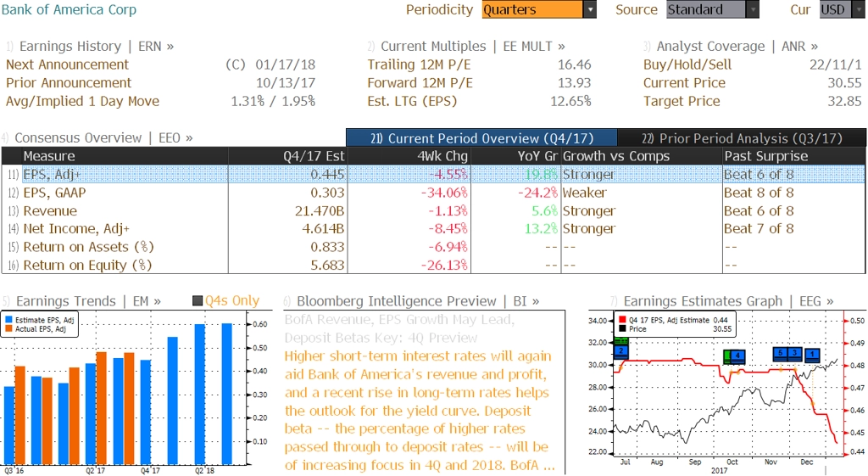This screenshot has height=476, width=868.
Task: Click event marker 1 on Earnings Estimates Graph
Action: click(x=812, y=354)
